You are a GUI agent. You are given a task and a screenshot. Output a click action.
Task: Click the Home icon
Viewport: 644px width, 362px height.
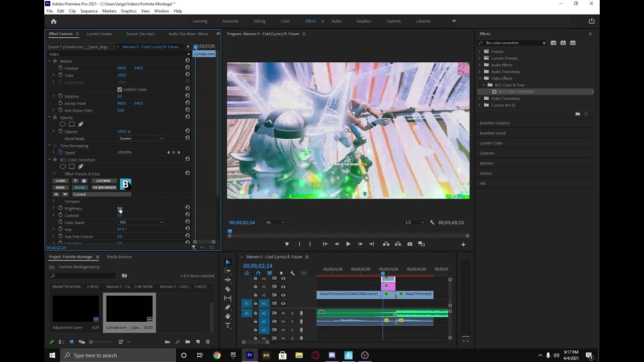(x=54, y=21)
